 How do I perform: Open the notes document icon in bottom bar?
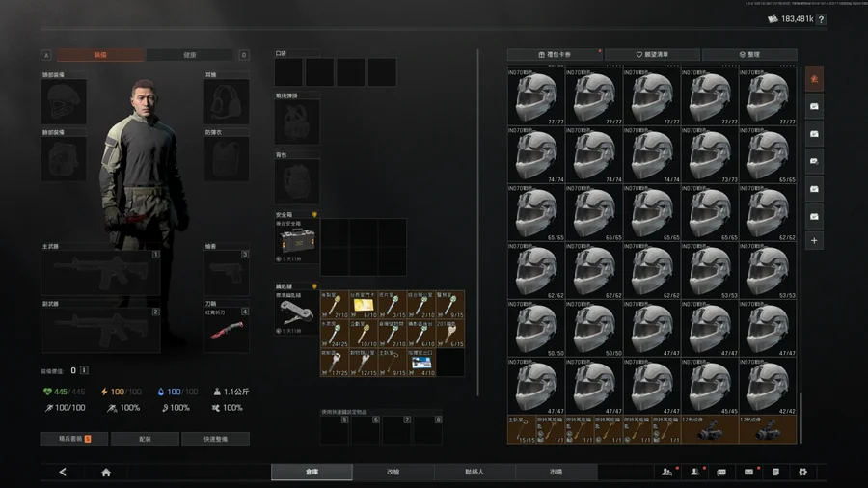coord(775,472)
